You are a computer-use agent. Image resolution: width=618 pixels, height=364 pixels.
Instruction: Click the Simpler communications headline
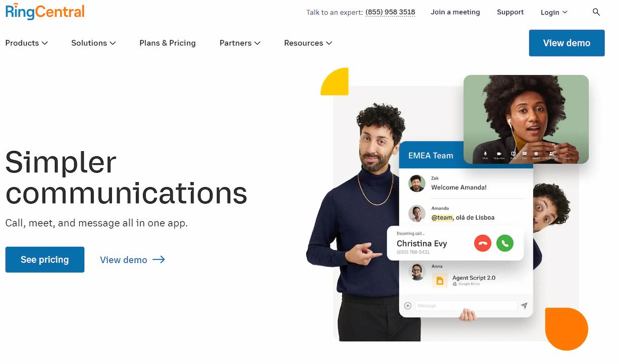(126, 177)
